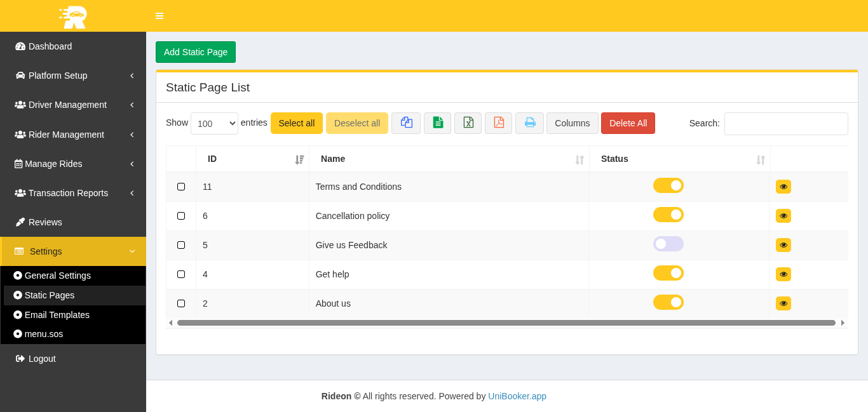
Task: Disable the Cancellation policy status toggle
Action: click(668, 215)
